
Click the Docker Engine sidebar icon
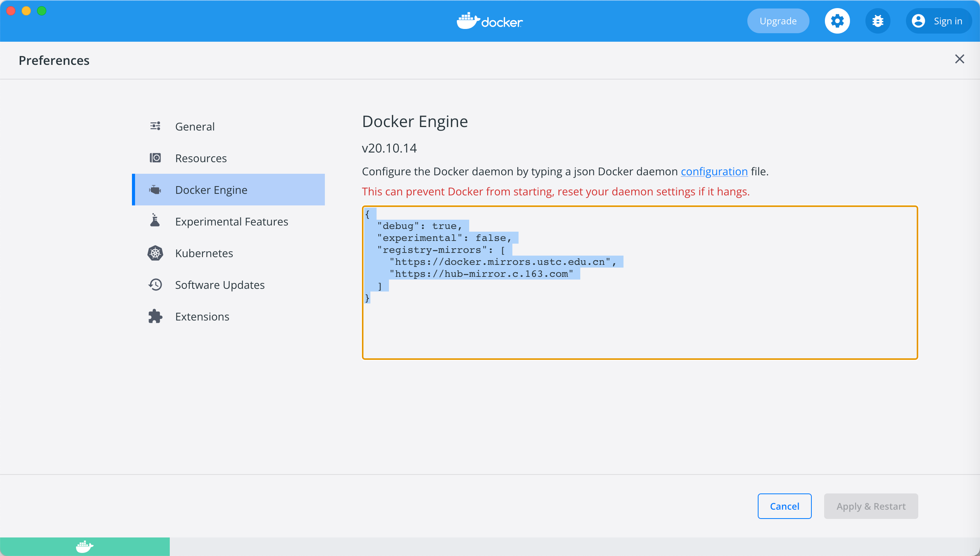coord(155,190)
